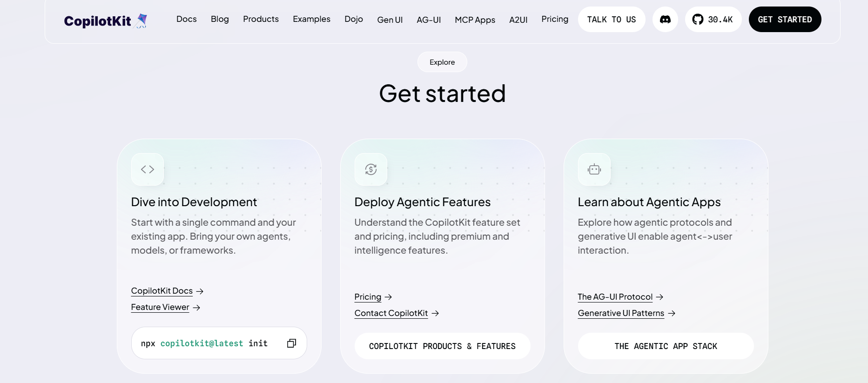
Task: Click the code brackets icon on Dive into Development
Action: [x=148, y=169]
